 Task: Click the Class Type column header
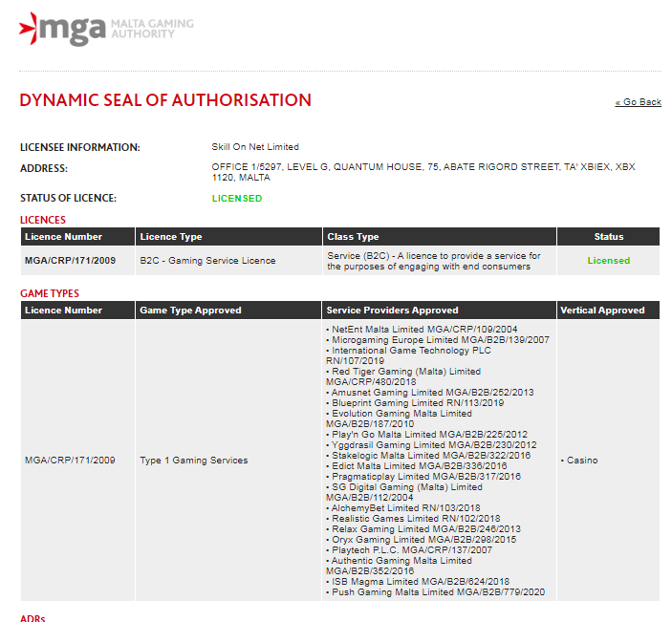tap(440, 236)
